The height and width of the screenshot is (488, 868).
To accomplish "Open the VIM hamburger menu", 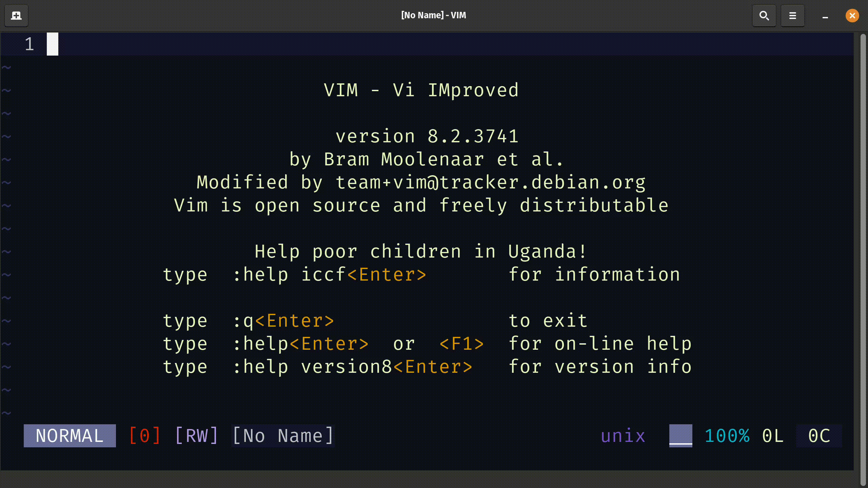I will [x=792, y=16].
